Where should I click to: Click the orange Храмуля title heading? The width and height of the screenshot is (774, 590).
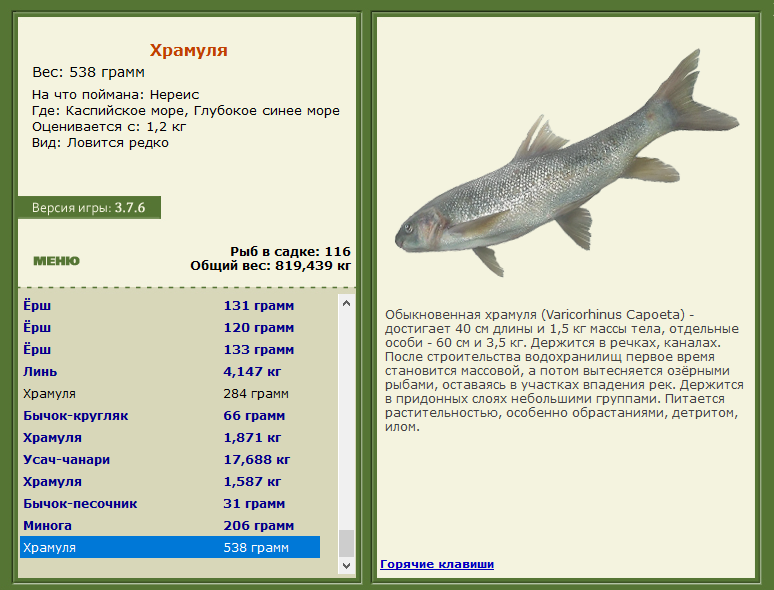[x=189, y=50]
